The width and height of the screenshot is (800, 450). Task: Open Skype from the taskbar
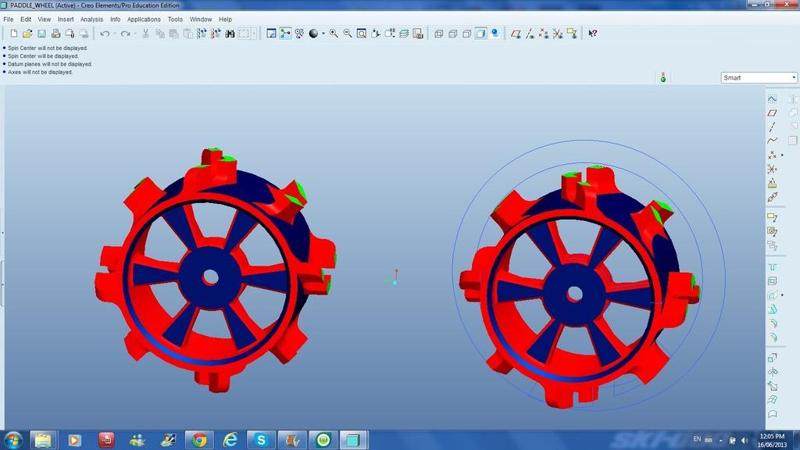coord(261,440)
